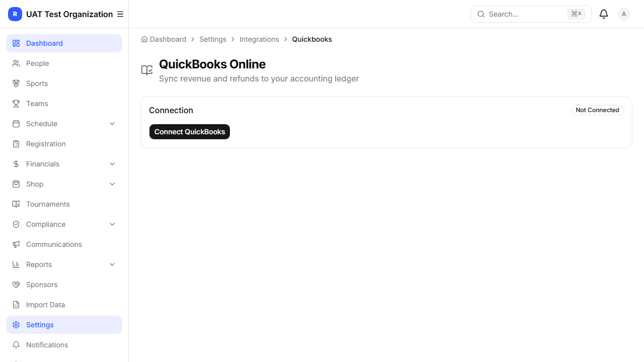The height and width of the screenshot is (362, 644).
Task: Click the Quickbooks breadcrumb text
Action: [312, 39]
